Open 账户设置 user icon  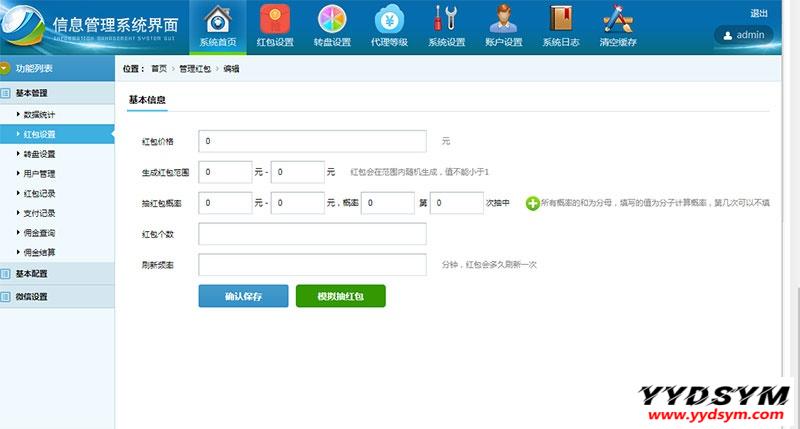[504, 20]
